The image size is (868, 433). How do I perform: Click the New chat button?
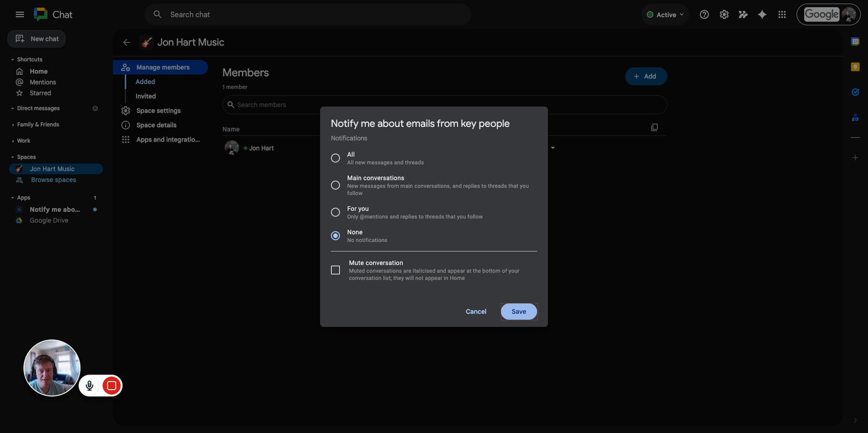[x=37, y=39]
